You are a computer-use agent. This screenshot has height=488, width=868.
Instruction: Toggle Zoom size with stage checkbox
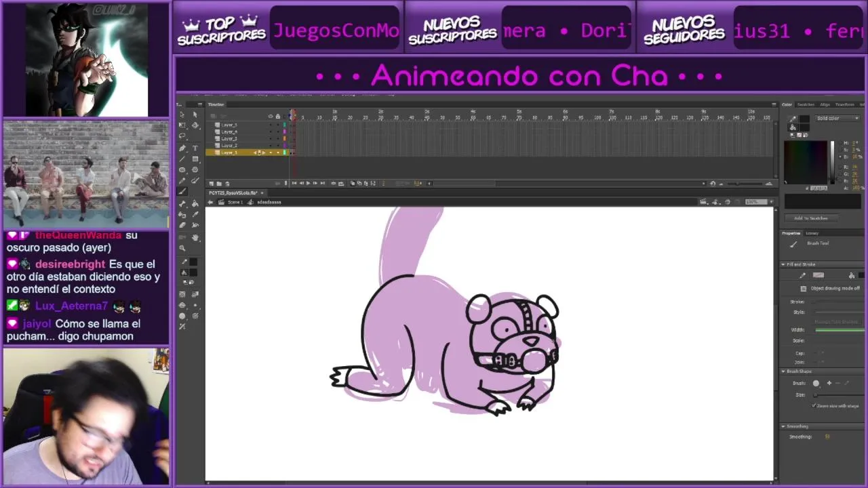[x=814, y=405]
